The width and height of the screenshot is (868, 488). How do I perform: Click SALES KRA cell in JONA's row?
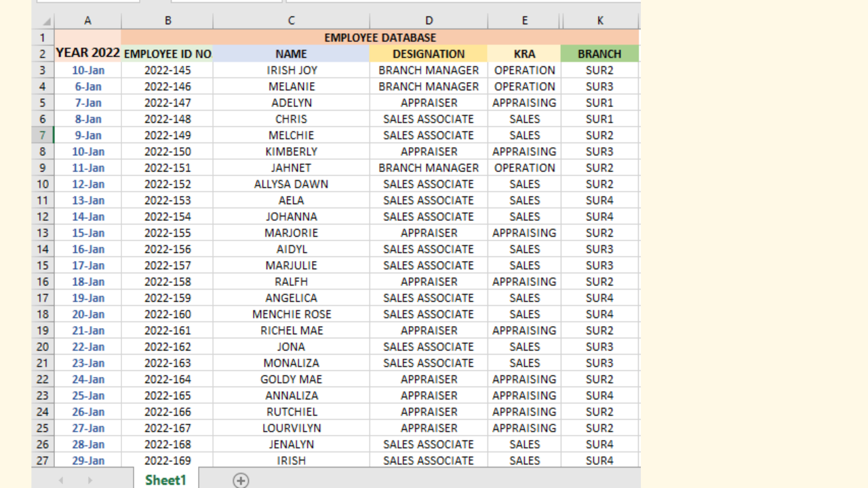[x=524, y=347]
